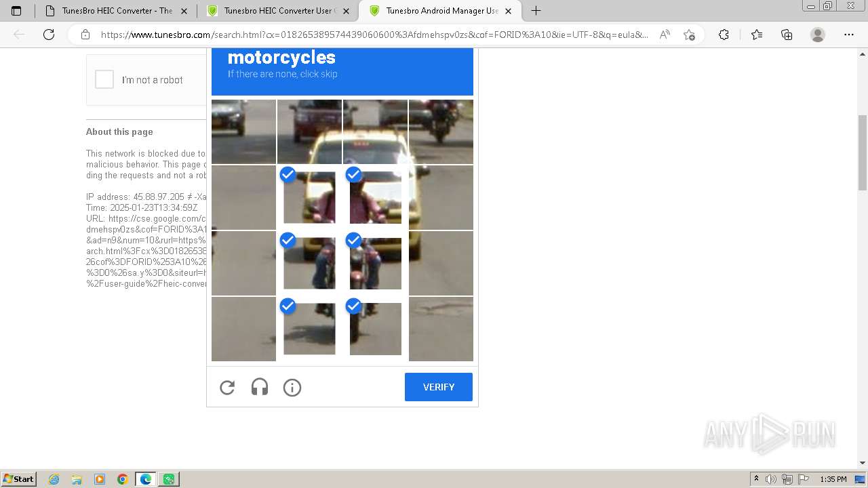The image size is (868, 488).
Task: Close the Android Manager tab
Action: [x=508, y=11]
